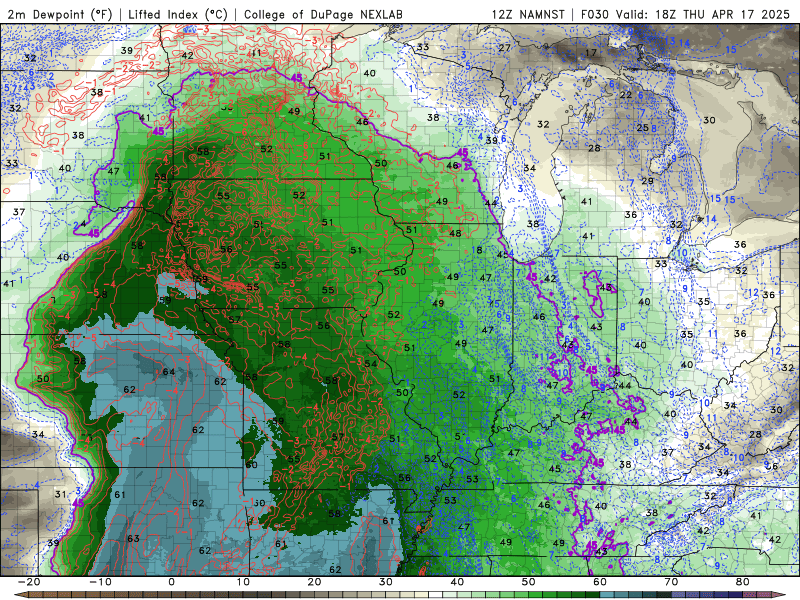Screen dimensions: 800x600
Task: Click the "Lifted Index (°C)" header label
Action: click(178, 14)
